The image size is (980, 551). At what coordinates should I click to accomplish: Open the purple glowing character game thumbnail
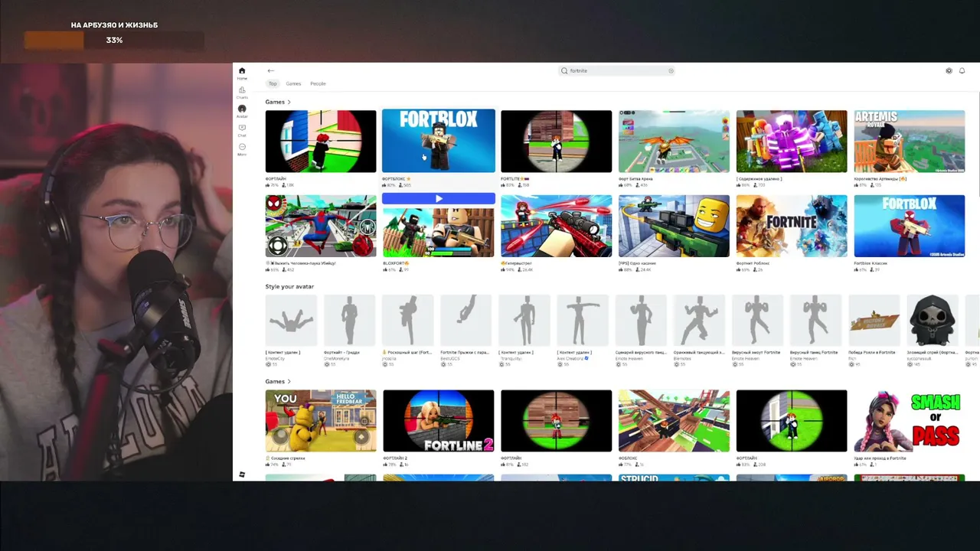pyautogui.click(x=792, y=141)
